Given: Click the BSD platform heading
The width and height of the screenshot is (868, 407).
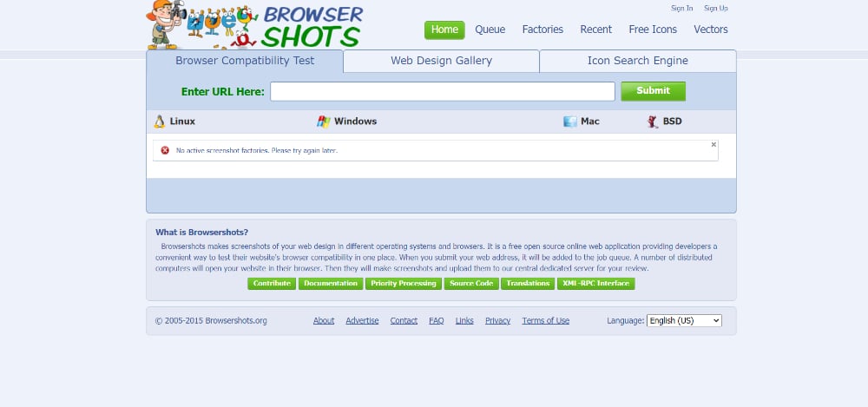Looking at the screenshot, I should [x=672, y=121].
